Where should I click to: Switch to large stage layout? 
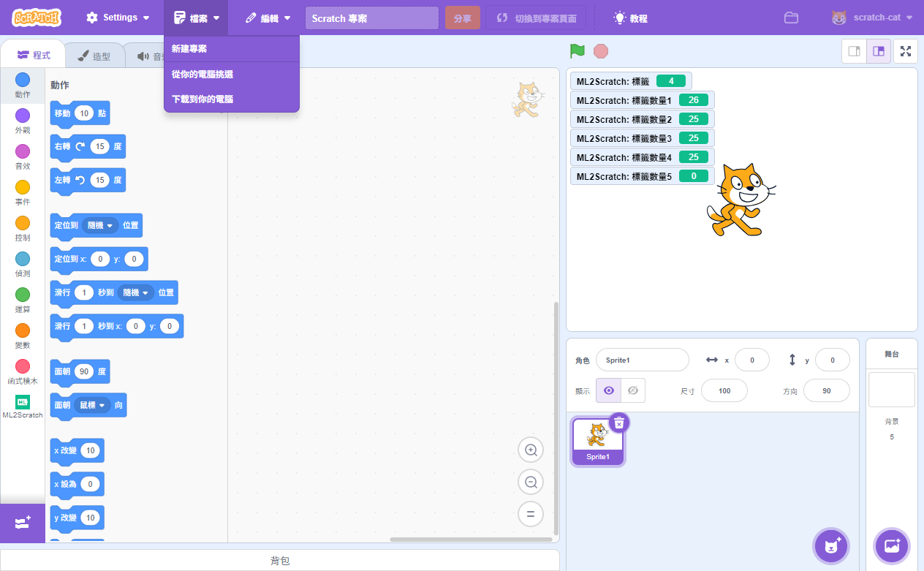(x=879, y=51)
